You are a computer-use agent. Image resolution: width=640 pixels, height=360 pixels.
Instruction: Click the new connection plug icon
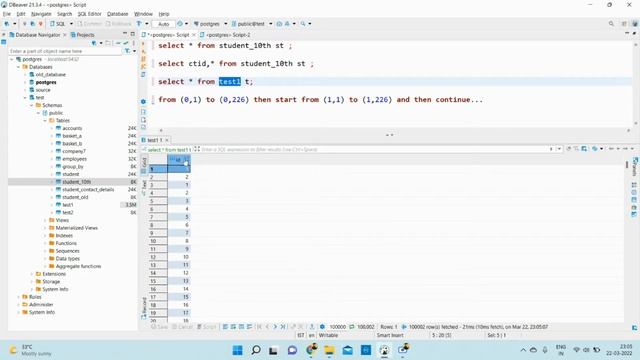7,24
